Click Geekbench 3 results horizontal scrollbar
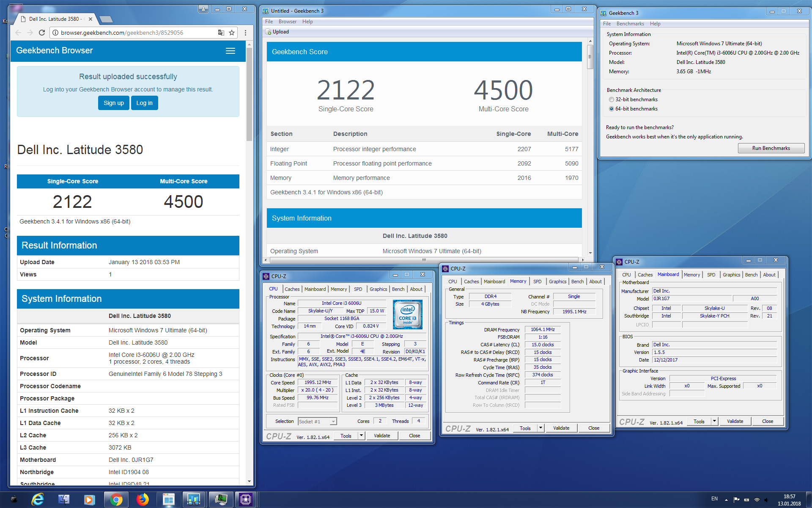812x508 pixels. [424, 260]
